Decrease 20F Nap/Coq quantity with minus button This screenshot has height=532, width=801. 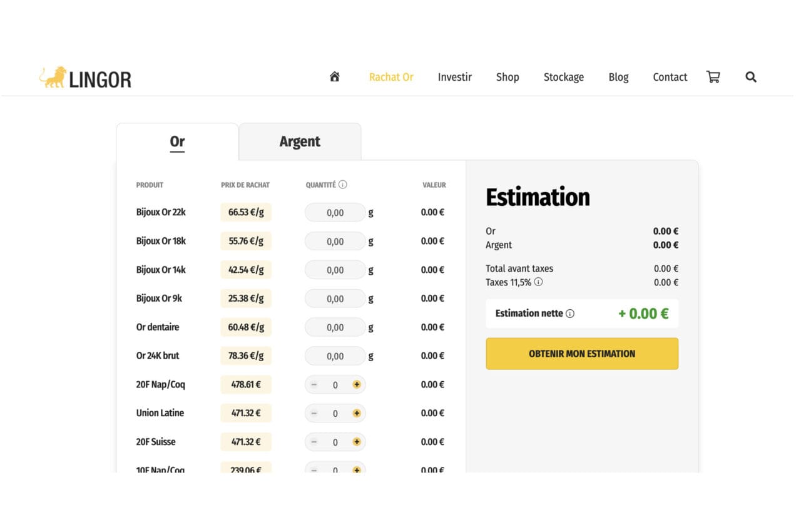tap(314, 384)
